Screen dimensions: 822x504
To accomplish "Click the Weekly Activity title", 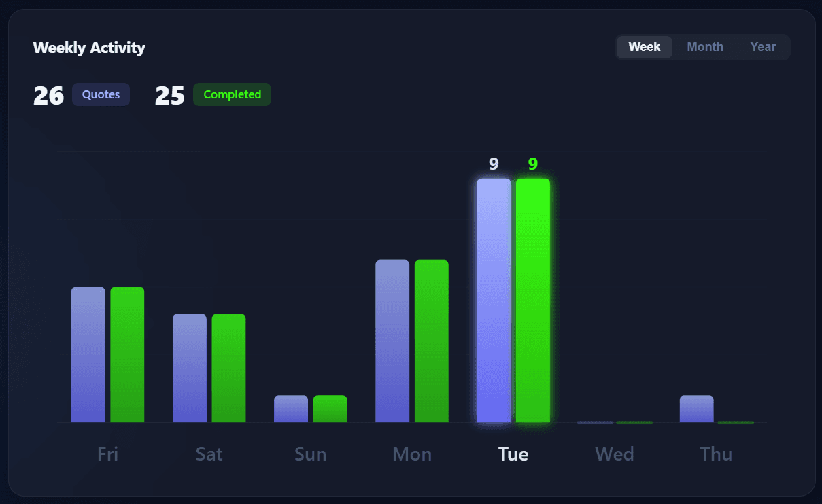I will click(x=89, y=48).
